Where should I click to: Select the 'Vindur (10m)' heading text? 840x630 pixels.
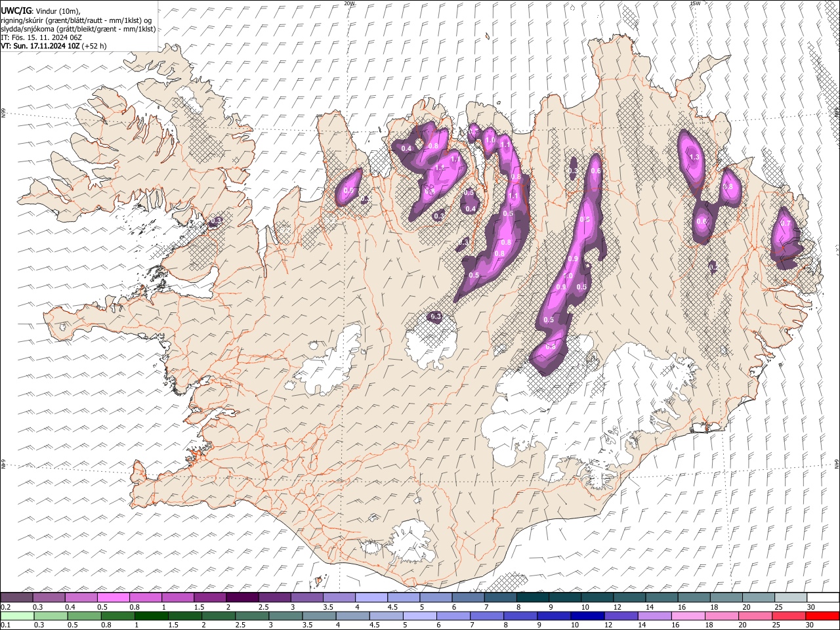[x=56, y=11]
